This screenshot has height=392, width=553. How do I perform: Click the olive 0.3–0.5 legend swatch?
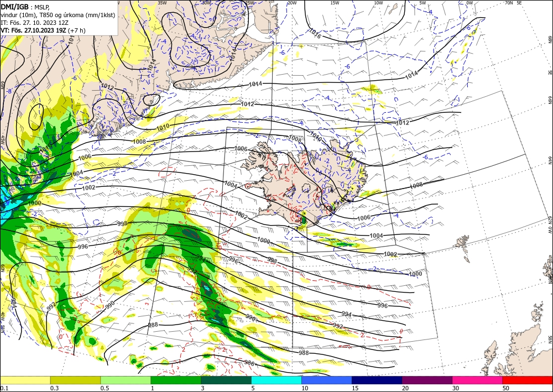(x=75, y=380)
